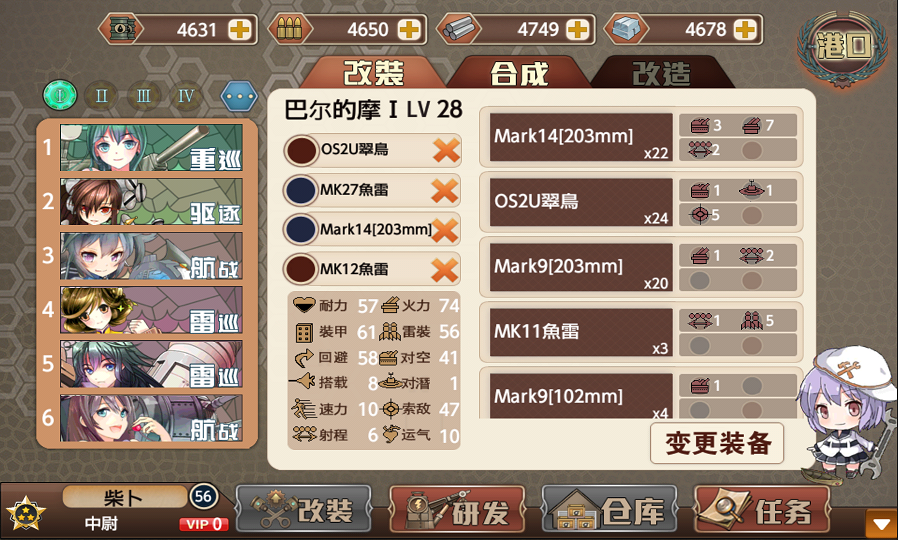
Task: Select the dark red OS2U翠鳥 slot circle
Action: (x=301, y=151)
